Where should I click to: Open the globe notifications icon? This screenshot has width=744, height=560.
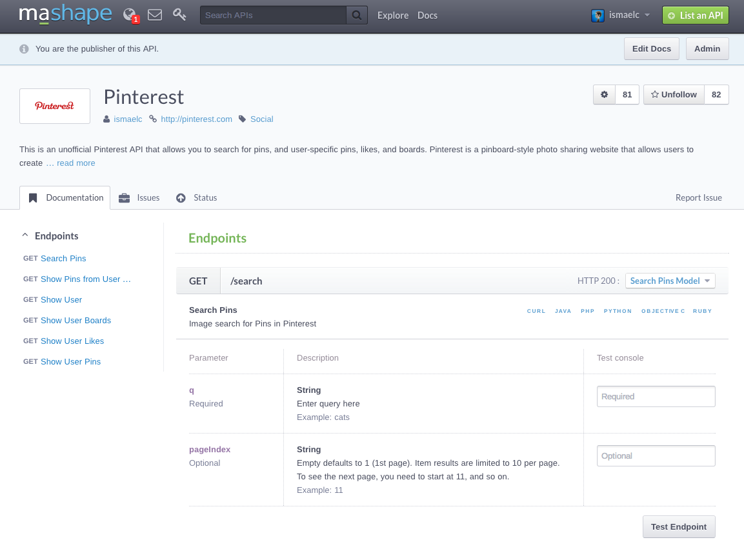(130, 15)
